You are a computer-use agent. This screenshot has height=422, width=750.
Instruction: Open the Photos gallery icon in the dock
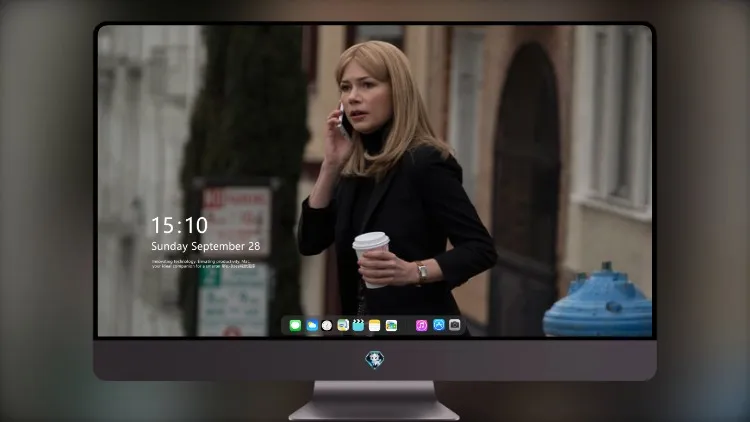click(x=391, y=325)
